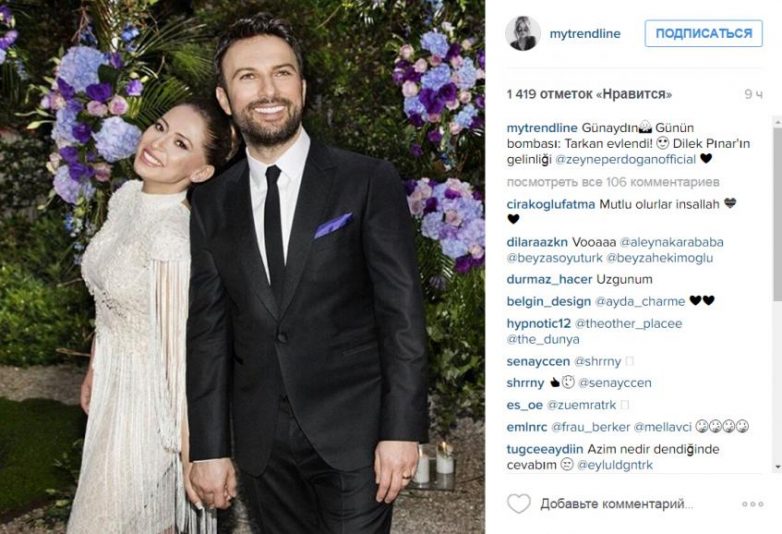Viewport: 782px width, 534px height.
Task: Like the post with heart icon
Action: 519,504
